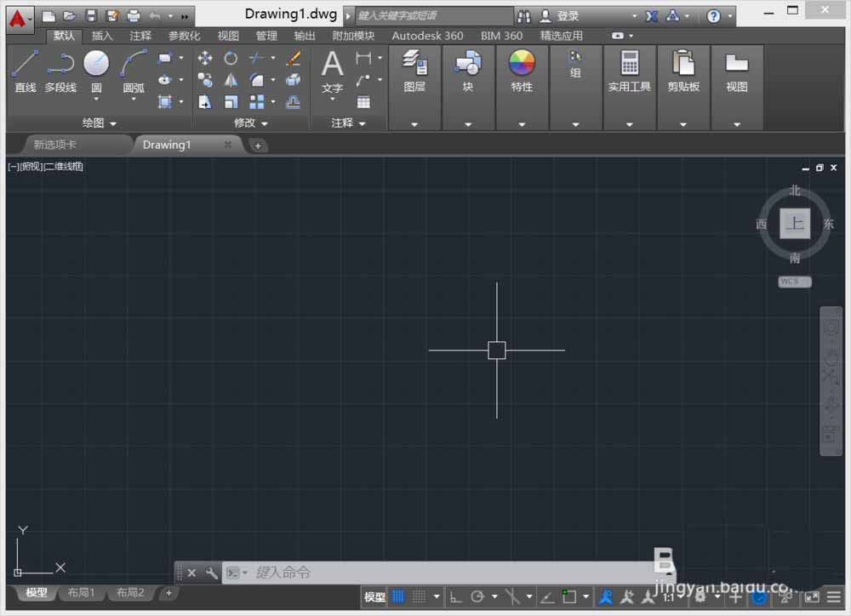
Task: Open the 圆 tool dropdown arrow
Action: [96, 100]
